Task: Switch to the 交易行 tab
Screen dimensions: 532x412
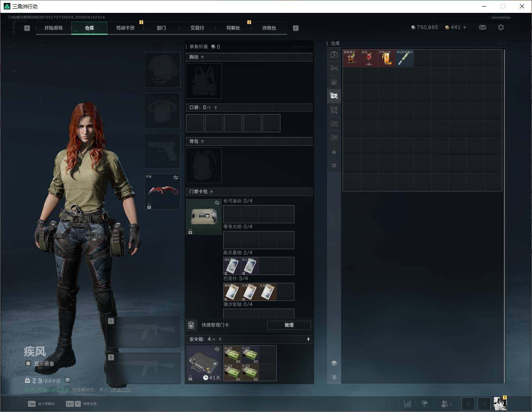Action: tap(197, 28)
